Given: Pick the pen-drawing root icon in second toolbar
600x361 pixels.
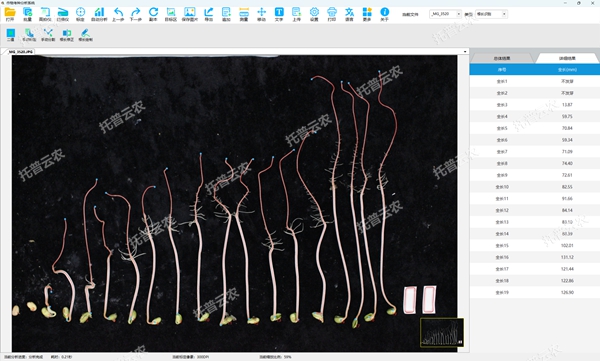Looking at the screenshot, I should coord(85,34).
